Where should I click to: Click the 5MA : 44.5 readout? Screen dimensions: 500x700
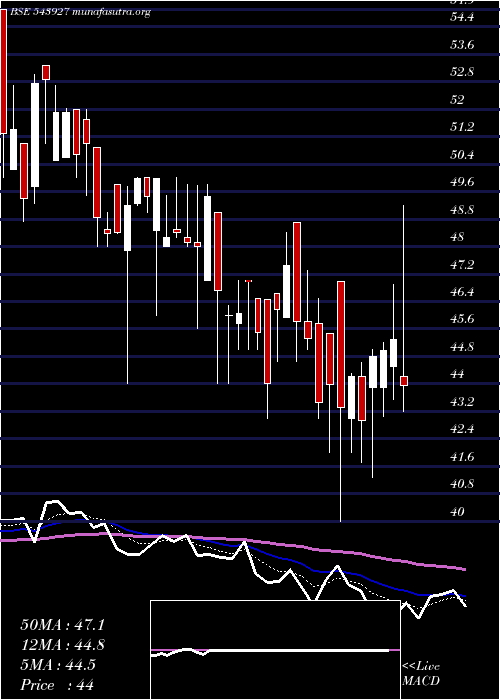(x=58, y=665)
